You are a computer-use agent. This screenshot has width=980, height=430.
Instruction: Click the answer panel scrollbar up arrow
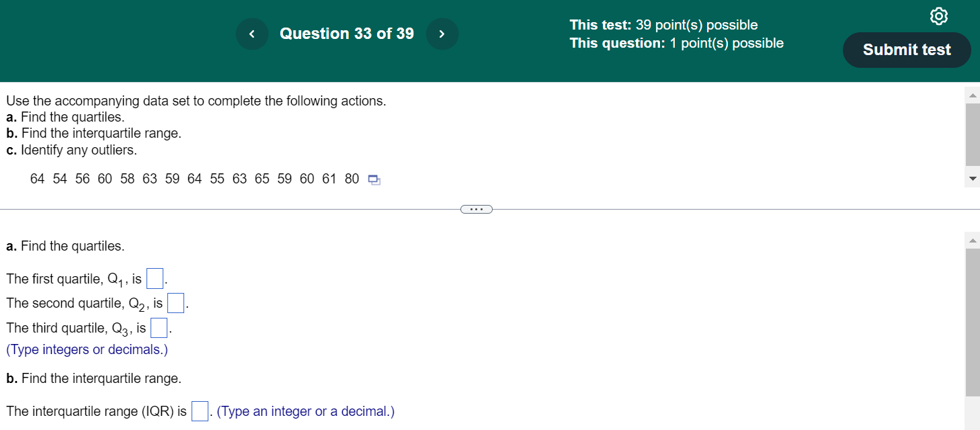click(x=972, y=240)
